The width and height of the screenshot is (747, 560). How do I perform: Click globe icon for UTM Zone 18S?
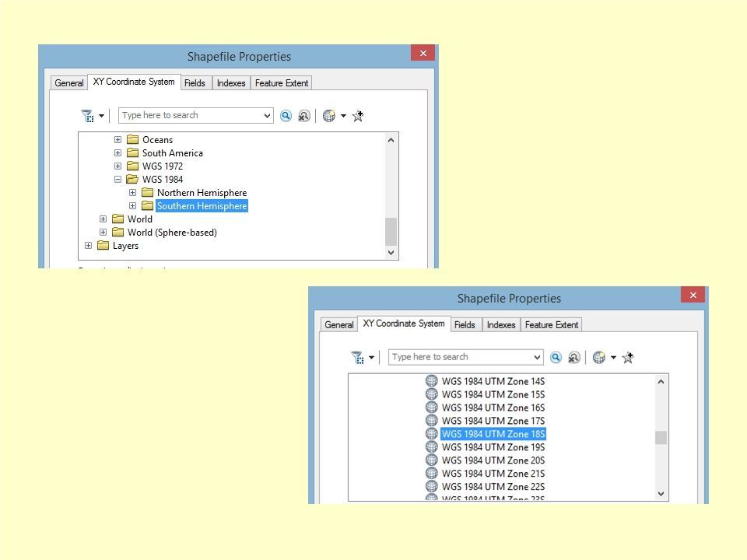(432, 434)
